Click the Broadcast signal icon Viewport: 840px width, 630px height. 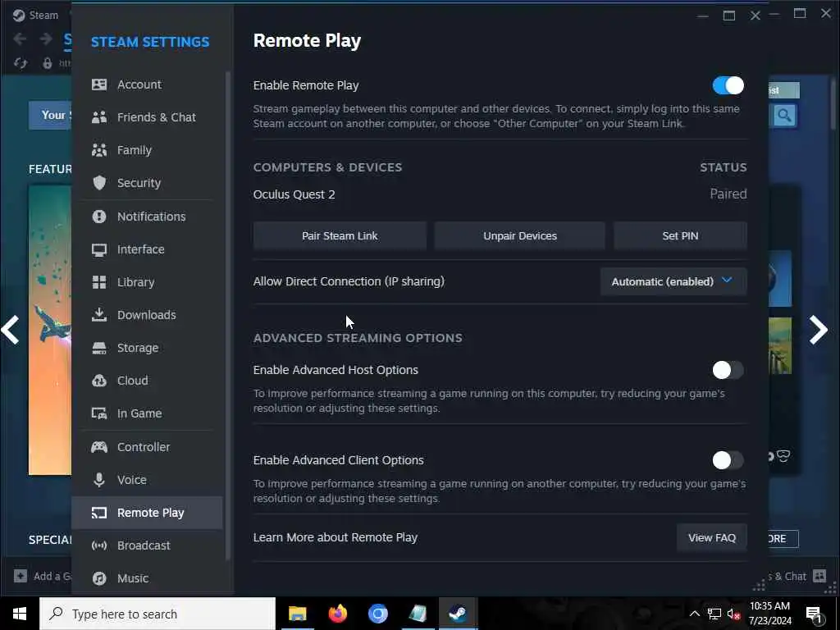(99, 546)
